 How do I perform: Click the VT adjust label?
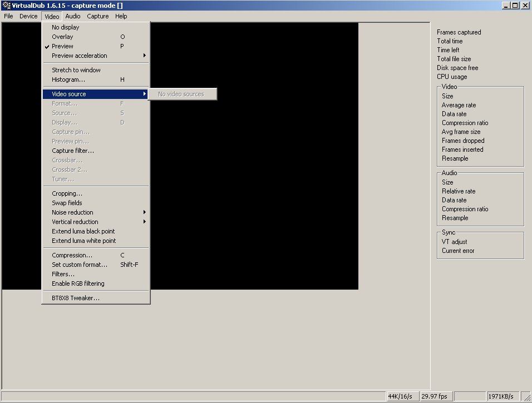(x=454, y=242)
